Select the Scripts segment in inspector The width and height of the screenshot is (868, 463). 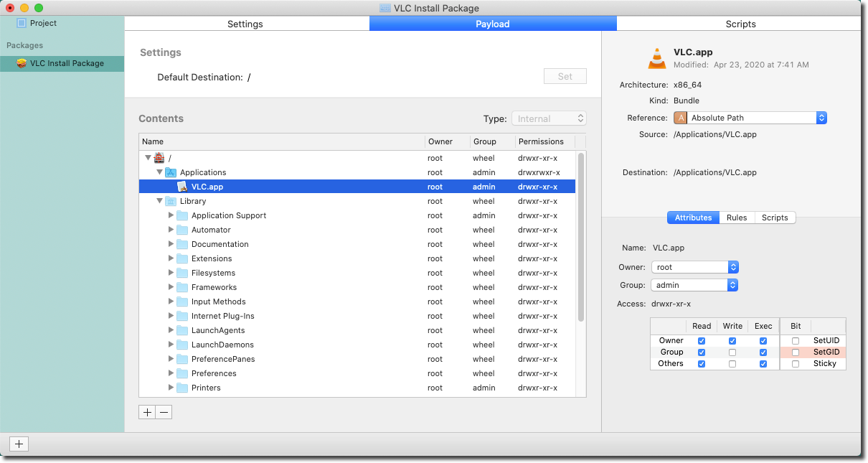point(775,218)
